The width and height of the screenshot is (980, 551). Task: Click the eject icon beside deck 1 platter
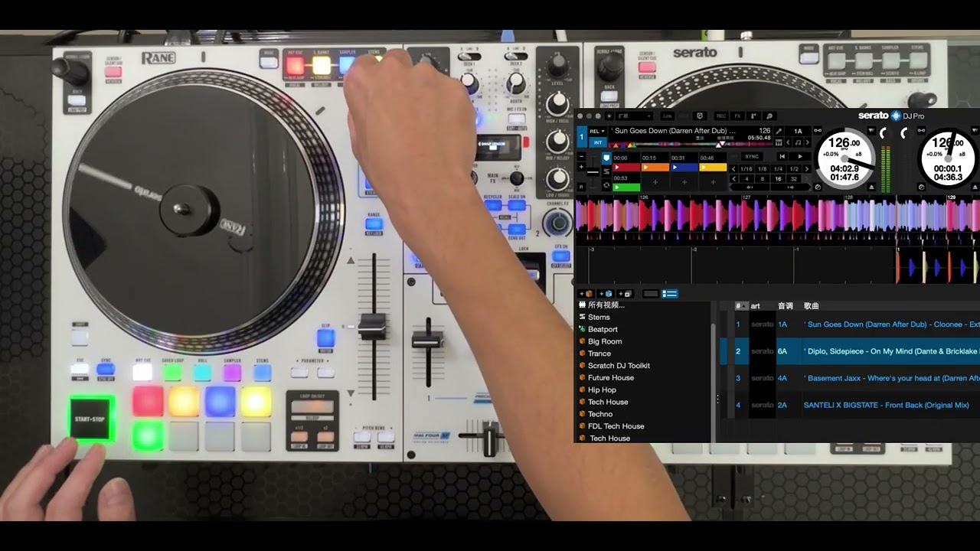tap(871, 187)
